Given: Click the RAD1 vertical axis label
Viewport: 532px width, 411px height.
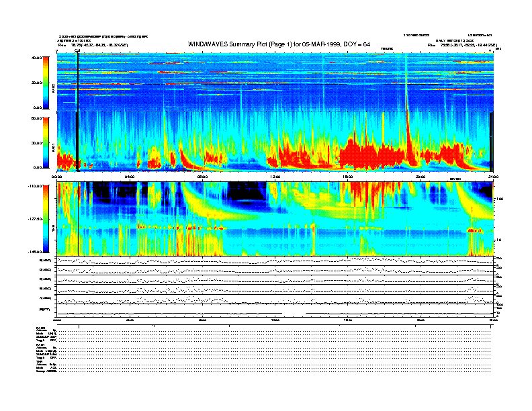Looking at the screenshot, I should tap(54, 148).
